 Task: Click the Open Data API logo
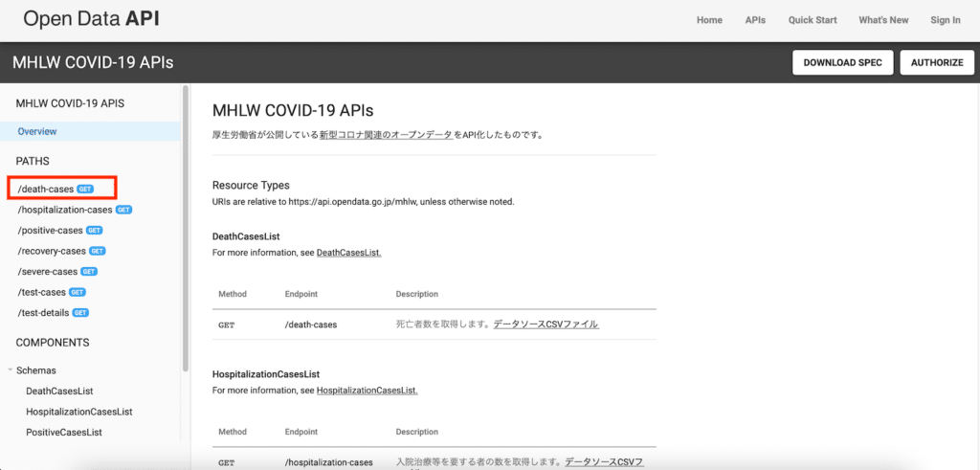click(x=91, y=19)
